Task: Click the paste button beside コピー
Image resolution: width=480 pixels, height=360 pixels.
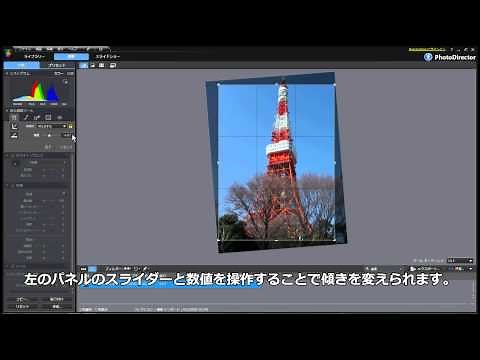Action: click(x=56, y=299)
